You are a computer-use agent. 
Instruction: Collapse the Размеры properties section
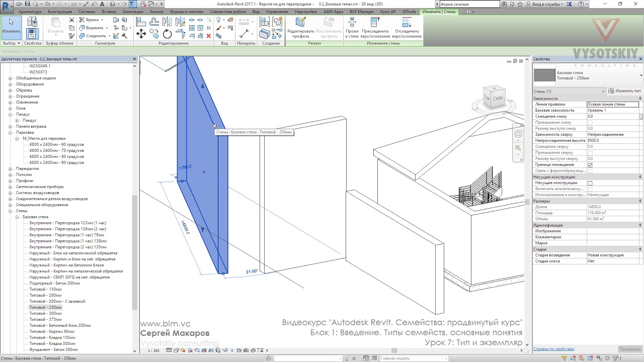click(640, 201)
